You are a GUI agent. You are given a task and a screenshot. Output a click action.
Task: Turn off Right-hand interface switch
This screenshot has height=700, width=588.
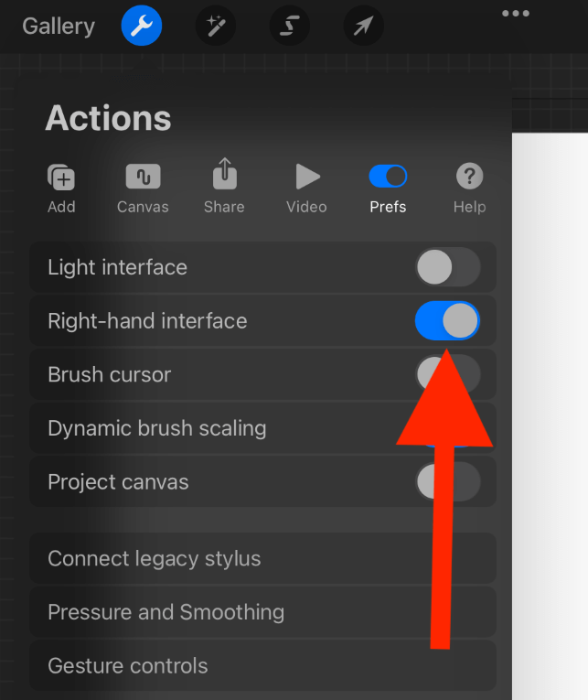click(447, 321)
